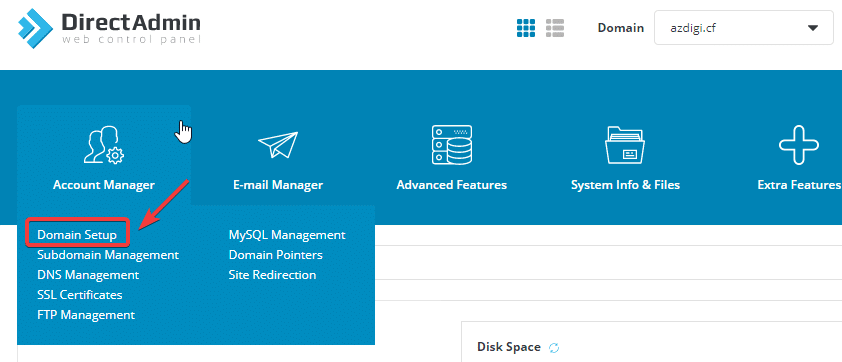Click the System Info & Files folder icon
This screenshot has width=842, height=362.
point(626,145)
